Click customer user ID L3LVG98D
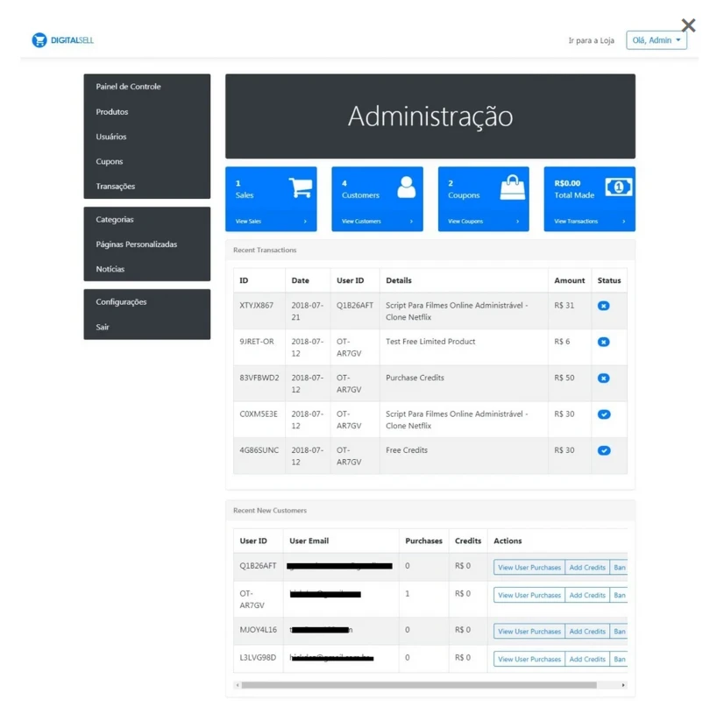 click(258, 659)
